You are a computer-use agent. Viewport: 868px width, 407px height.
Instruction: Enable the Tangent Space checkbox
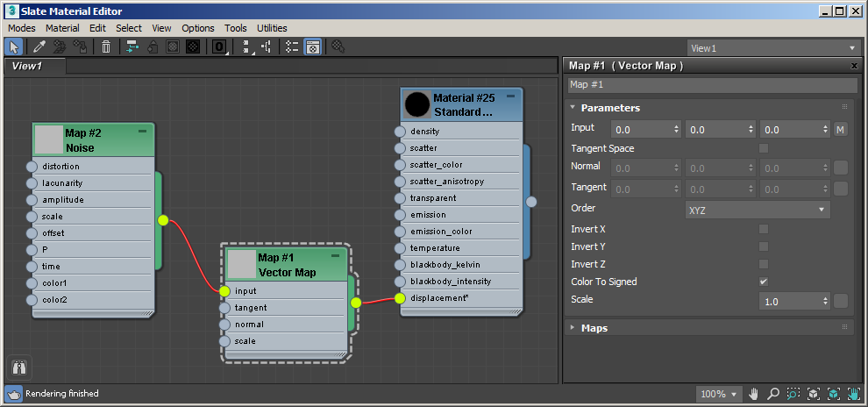(764, 148)
